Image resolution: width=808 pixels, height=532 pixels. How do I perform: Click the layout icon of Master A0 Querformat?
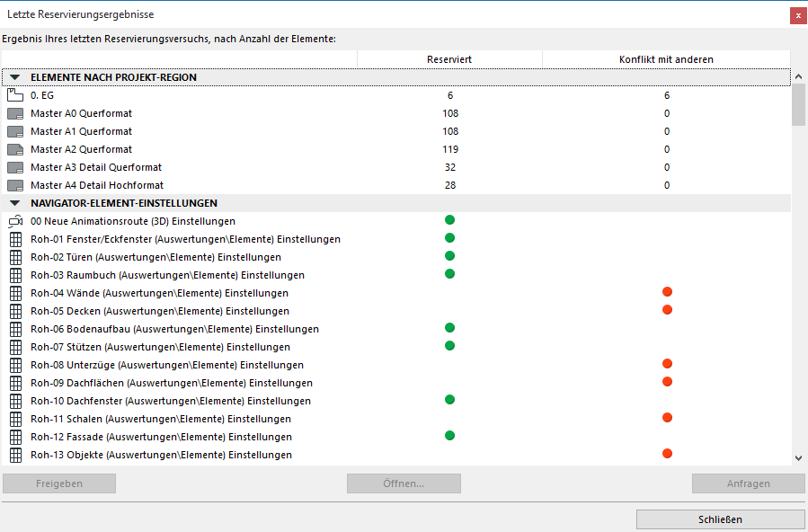(15, 113)
